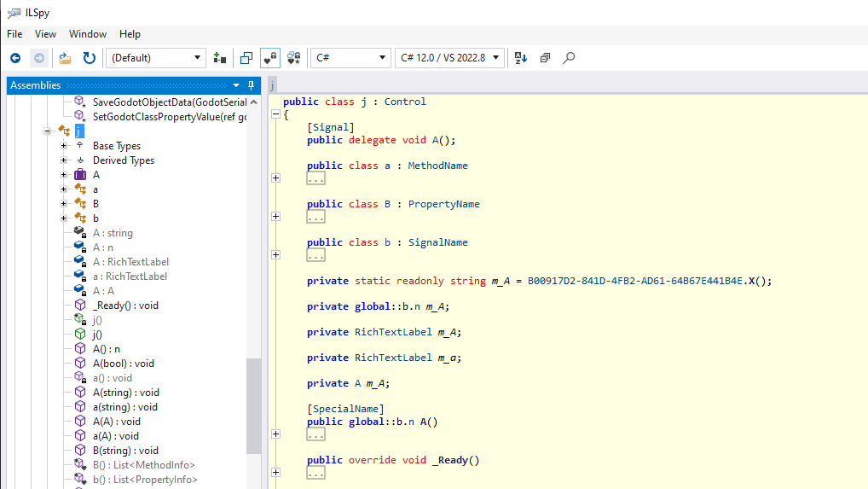Expand collapsed body of class B
The height and width of the screenshot is (489, 868).
[x=275, y=216]
